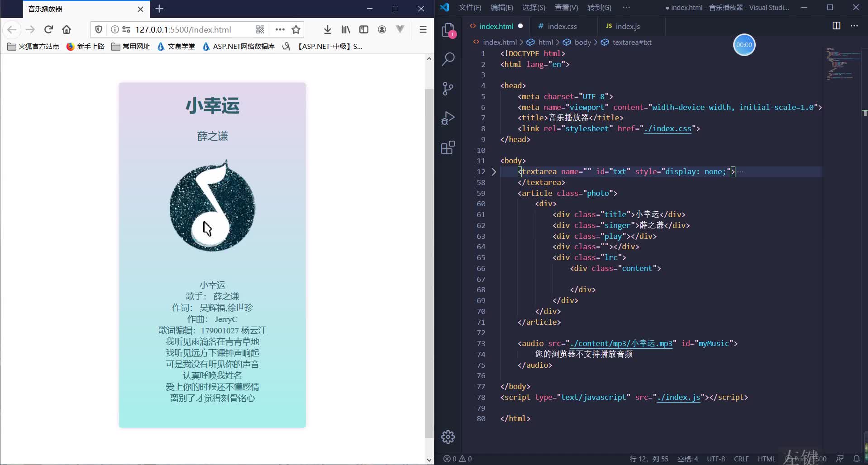This screenshot has width=868, height=465.
Task: Open the 编辑(E) menu
Action: (x=501, y=7)
